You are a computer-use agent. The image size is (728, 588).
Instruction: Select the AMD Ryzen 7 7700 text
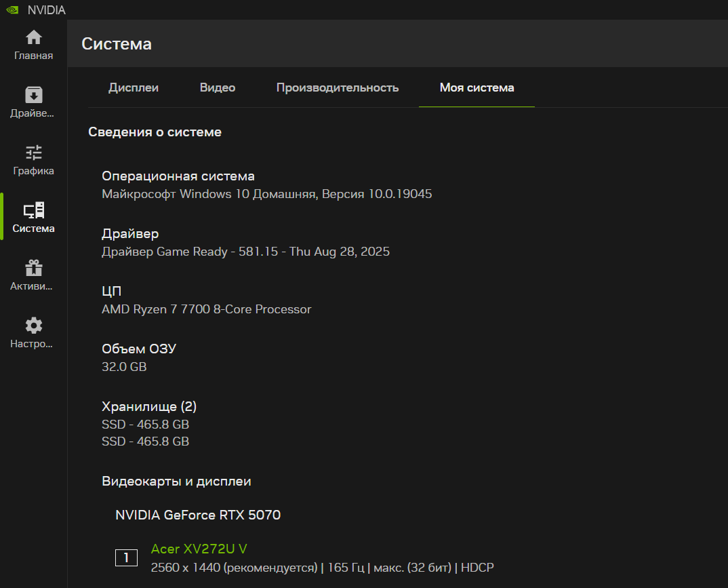207,309
